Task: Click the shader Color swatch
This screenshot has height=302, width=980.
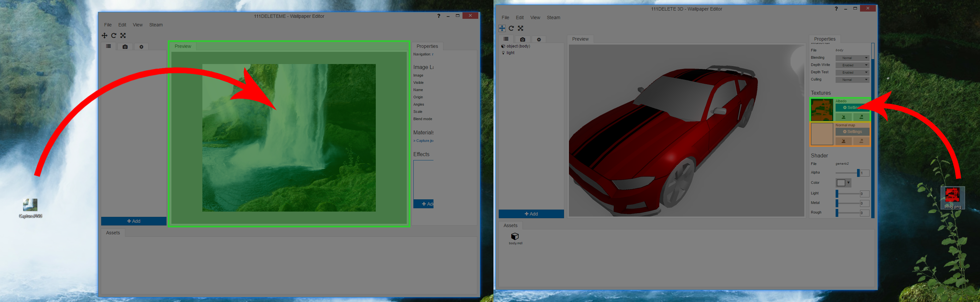Action: pos(841,183)
